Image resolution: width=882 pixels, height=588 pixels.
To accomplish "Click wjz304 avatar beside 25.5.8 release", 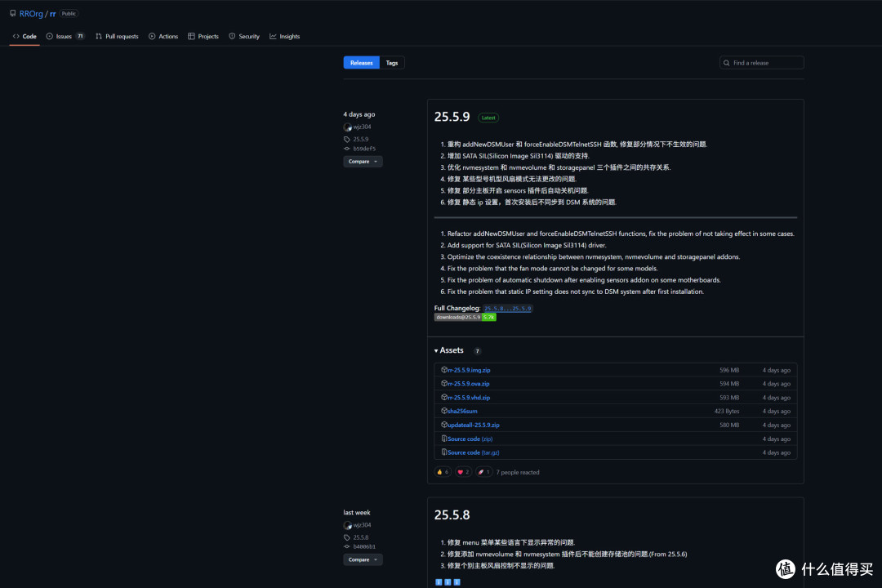I will [348, 526].
